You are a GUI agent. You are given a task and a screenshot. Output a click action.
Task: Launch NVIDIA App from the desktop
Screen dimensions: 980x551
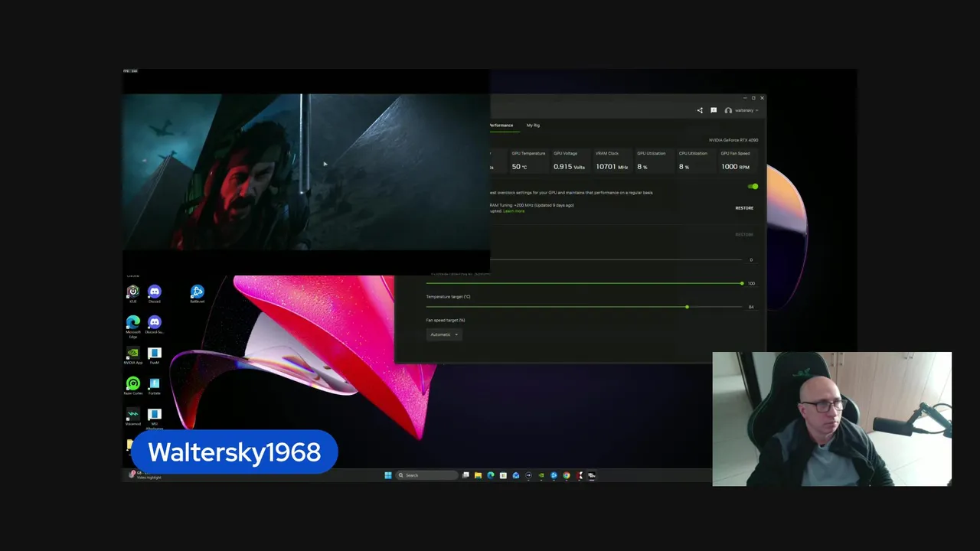pyautogui.click(x=133, y=355)
